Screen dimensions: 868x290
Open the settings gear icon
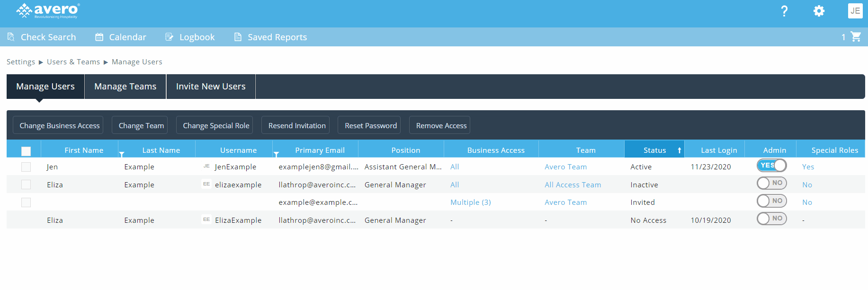tap(819, 11)
